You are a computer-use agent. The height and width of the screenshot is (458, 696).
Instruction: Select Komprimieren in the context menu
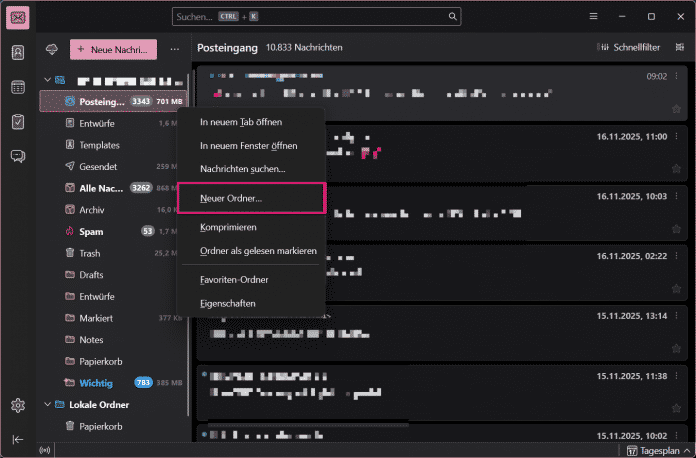click(x=229, y=228)
